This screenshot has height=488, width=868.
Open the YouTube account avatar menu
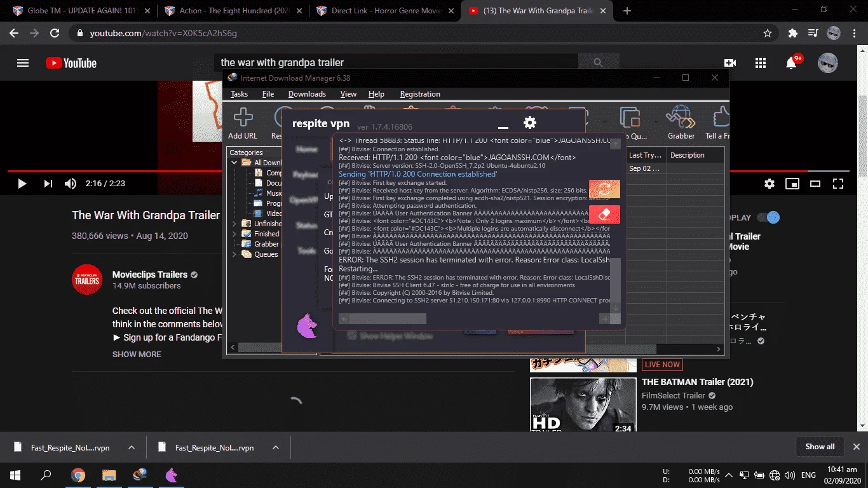coord(828,63)
